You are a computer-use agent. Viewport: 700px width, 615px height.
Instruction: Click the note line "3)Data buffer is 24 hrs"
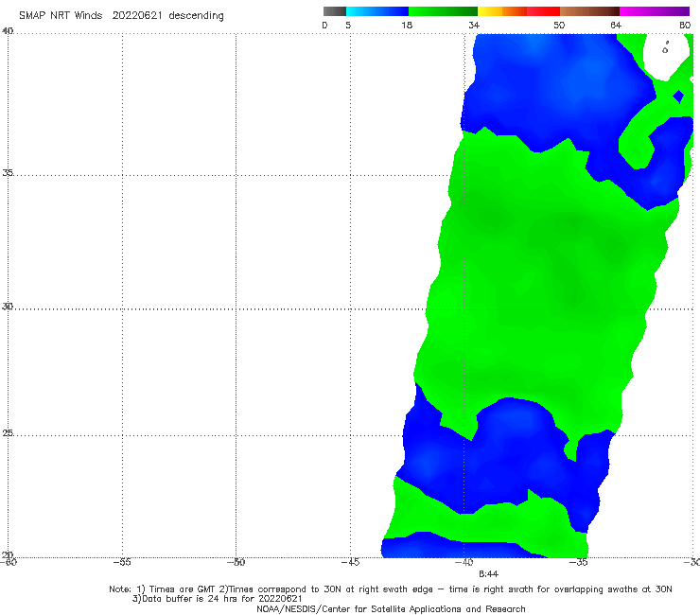pyautogui.click(x=217, y=599)
